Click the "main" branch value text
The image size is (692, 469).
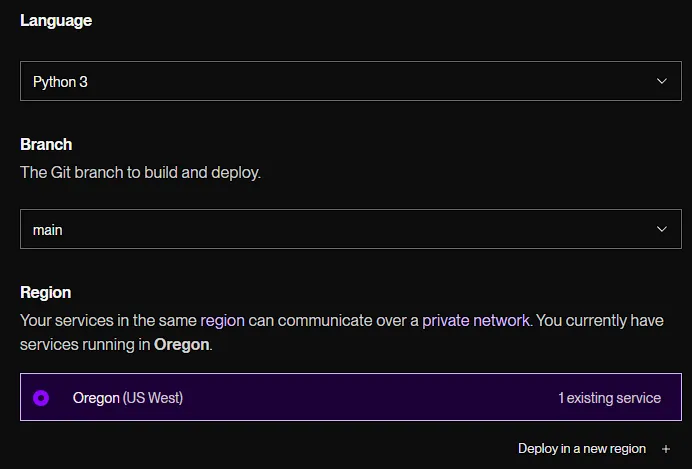[47, 230]
